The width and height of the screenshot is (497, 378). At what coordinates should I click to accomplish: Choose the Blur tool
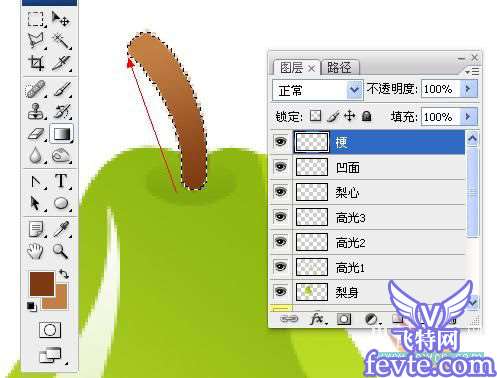(x=35, y=156)
